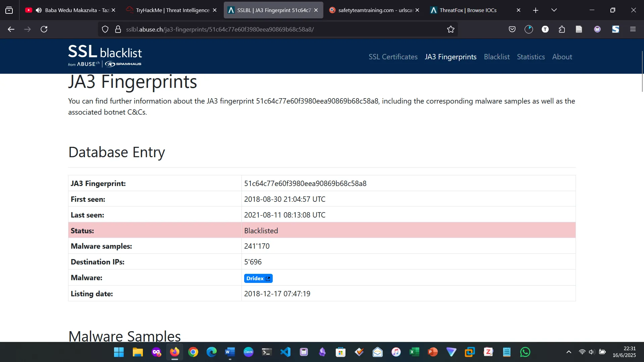Switch to ThreatFox Browse IOCs tab
Image resolution: width=644 pixels, height=362 pixels.
click(468, 10)
